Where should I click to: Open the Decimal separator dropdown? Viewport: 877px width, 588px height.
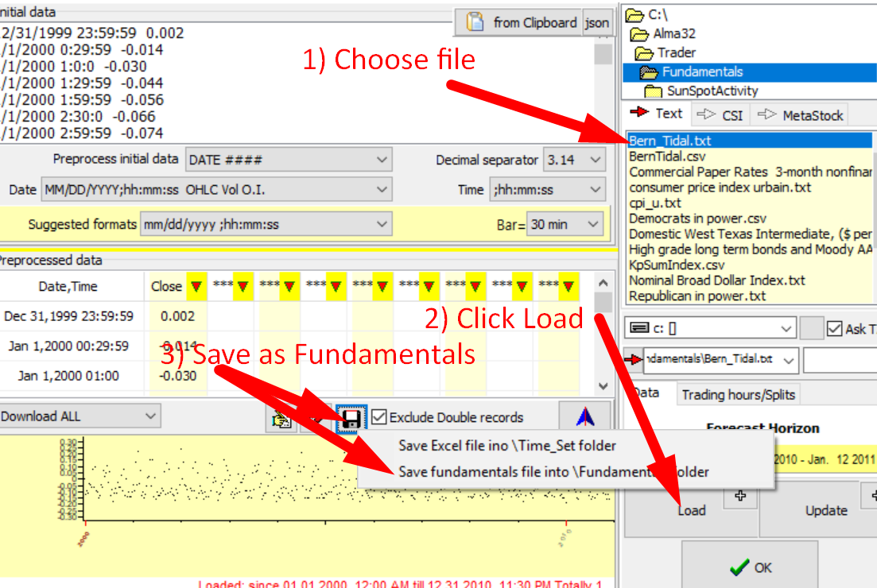point(575,160)
